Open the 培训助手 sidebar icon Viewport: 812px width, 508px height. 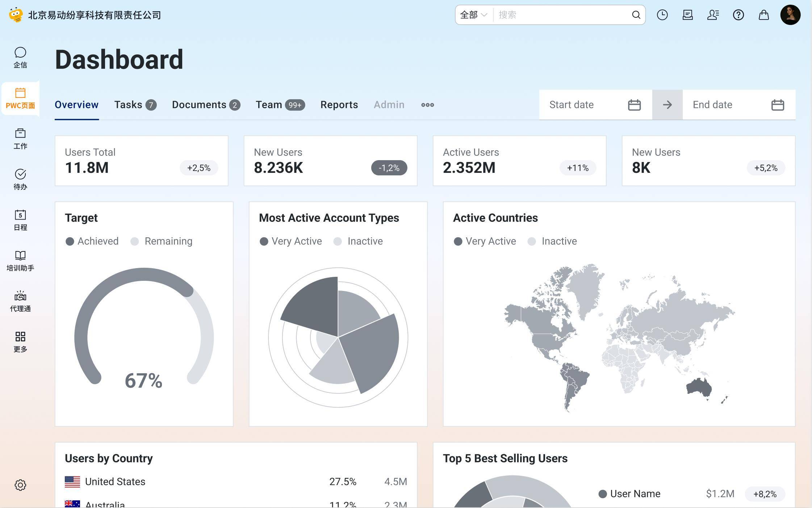click(x=20, y=261)
